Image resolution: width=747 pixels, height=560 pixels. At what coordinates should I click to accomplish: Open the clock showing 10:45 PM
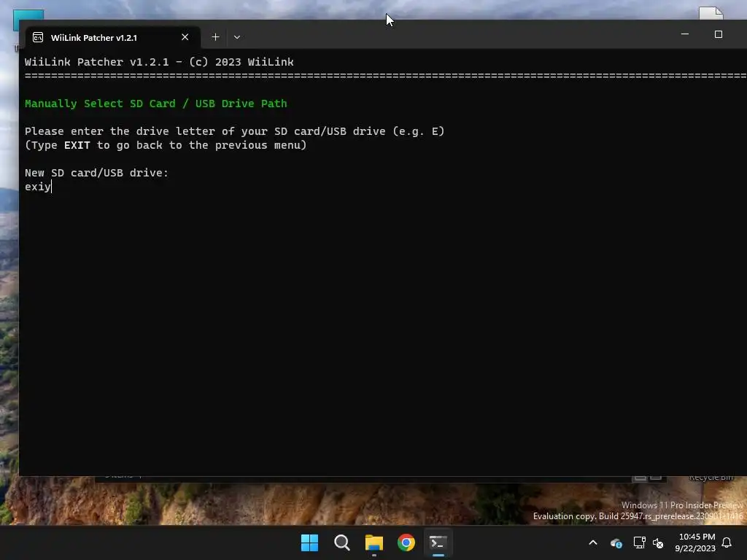pos(695,542)
